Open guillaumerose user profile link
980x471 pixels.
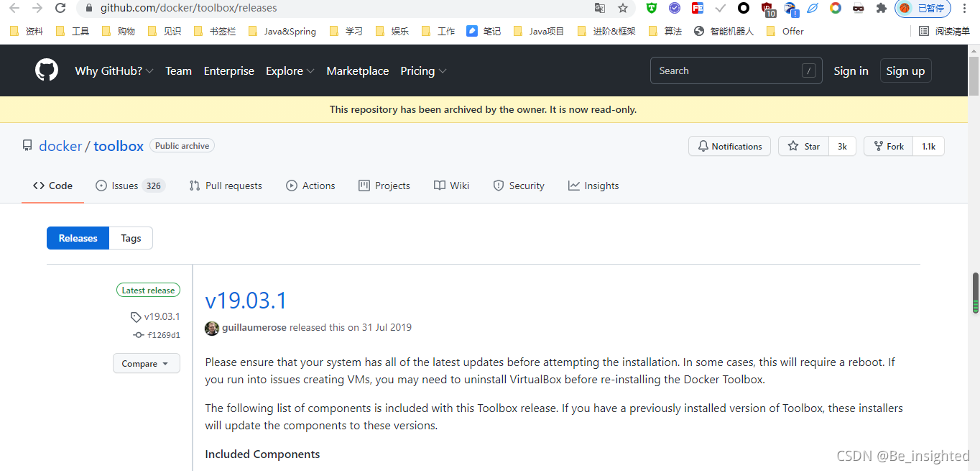coord(254,327)
